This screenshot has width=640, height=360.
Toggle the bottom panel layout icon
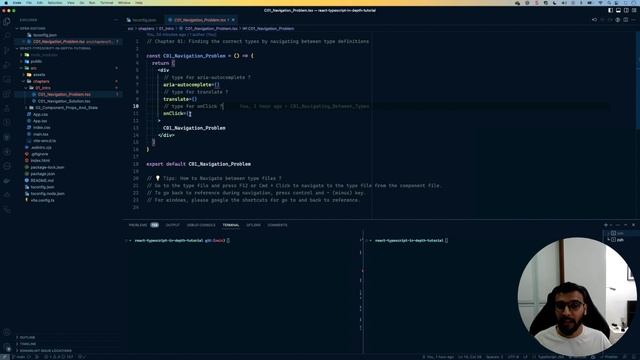618,10
